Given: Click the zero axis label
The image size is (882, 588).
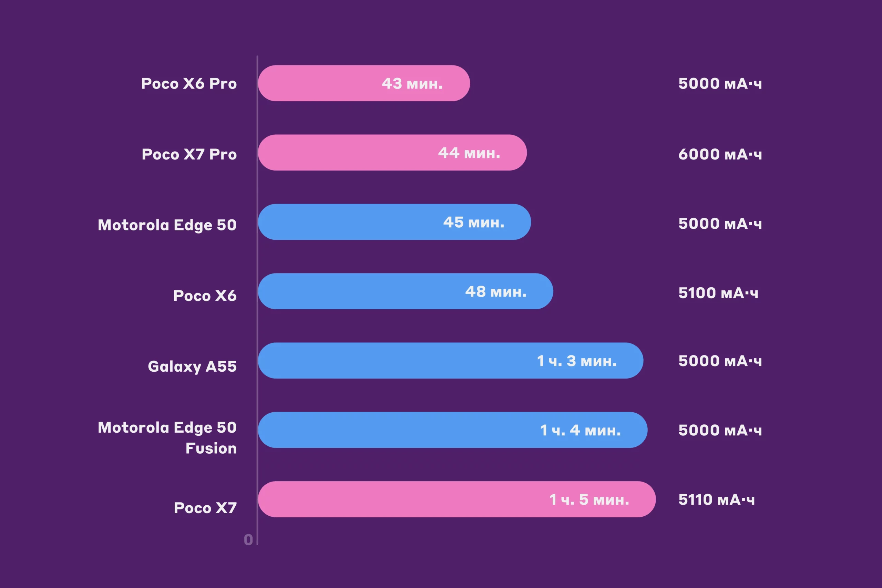Looking at the screenshot, I should pyautogui.click(x=248, y=540).
